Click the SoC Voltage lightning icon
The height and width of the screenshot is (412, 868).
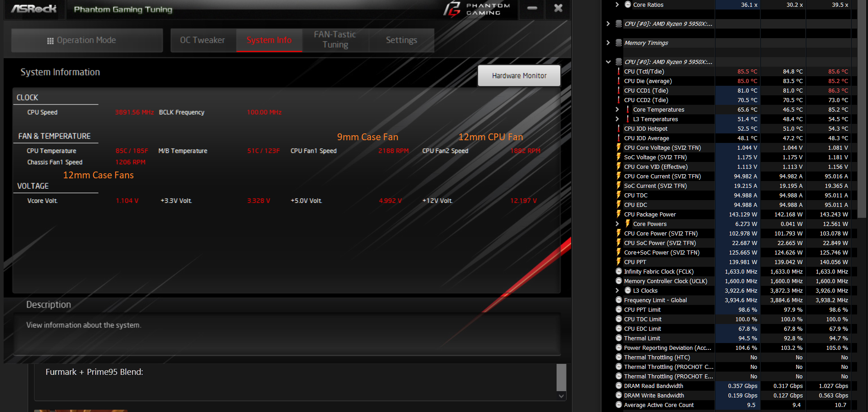point(618,157)
